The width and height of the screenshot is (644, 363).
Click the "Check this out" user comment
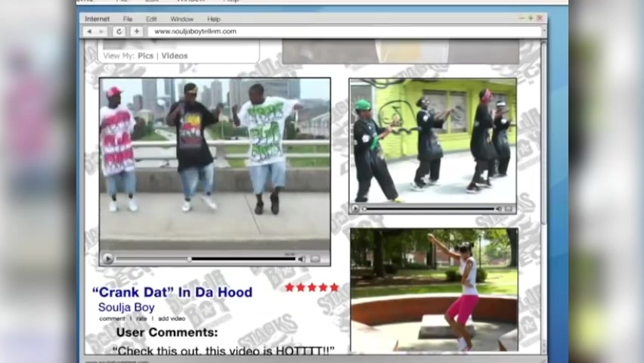[x=224, y=351]
